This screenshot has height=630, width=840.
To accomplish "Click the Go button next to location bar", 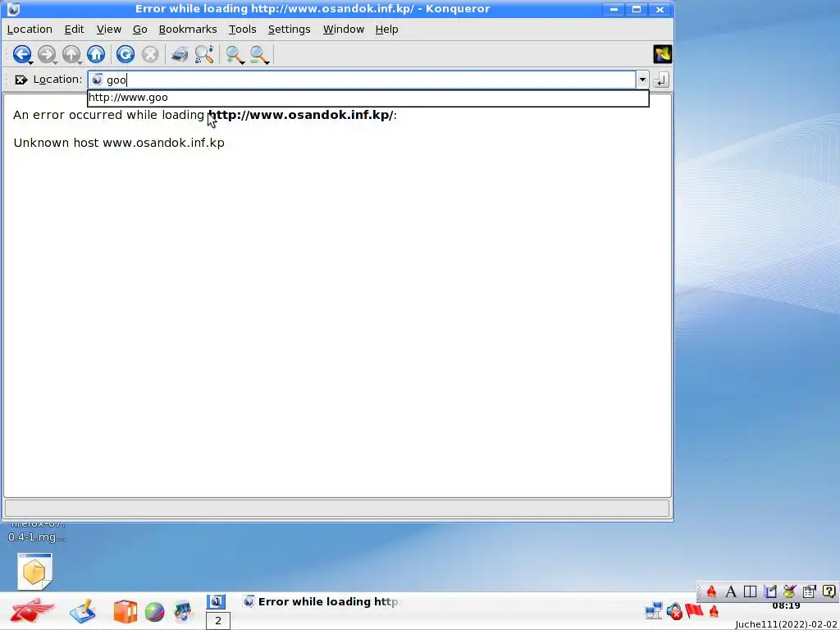I will (x=661, y=80).
